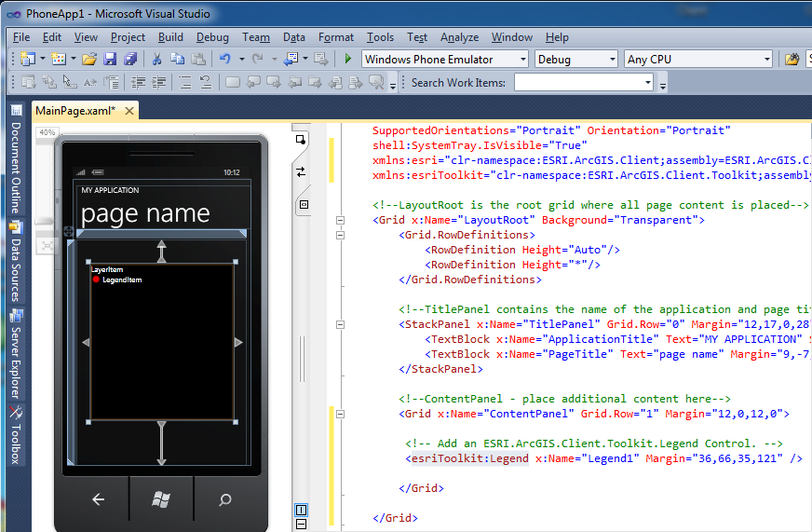Open the File menu
The width and height of the screenshot is (812, 532).
point(21,37)
